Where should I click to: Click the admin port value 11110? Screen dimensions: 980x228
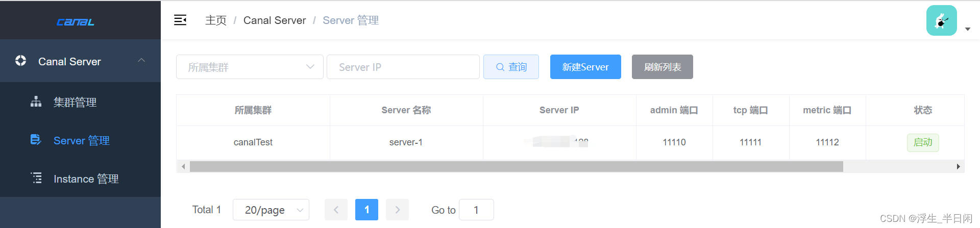tap(674, 142)
